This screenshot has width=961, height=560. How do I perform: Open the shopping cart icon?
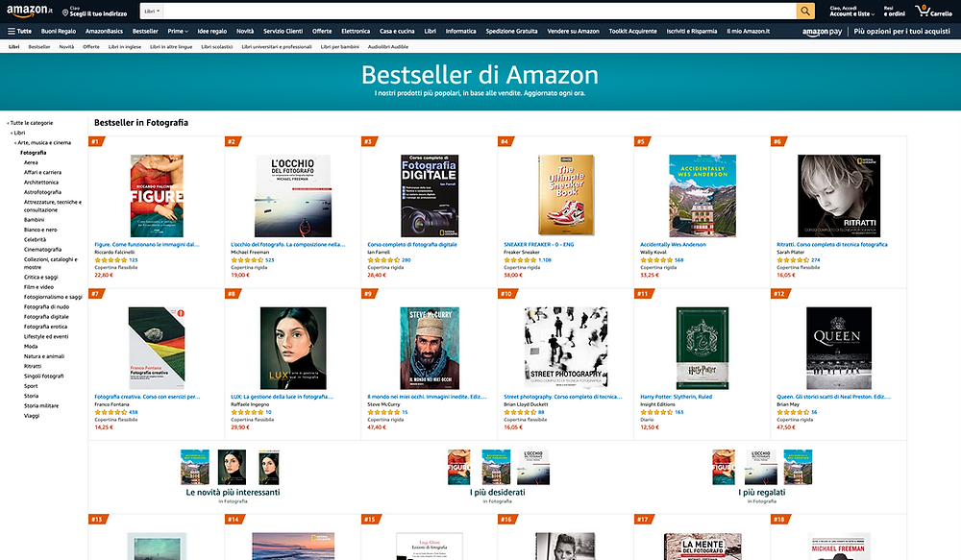point(933,11)
